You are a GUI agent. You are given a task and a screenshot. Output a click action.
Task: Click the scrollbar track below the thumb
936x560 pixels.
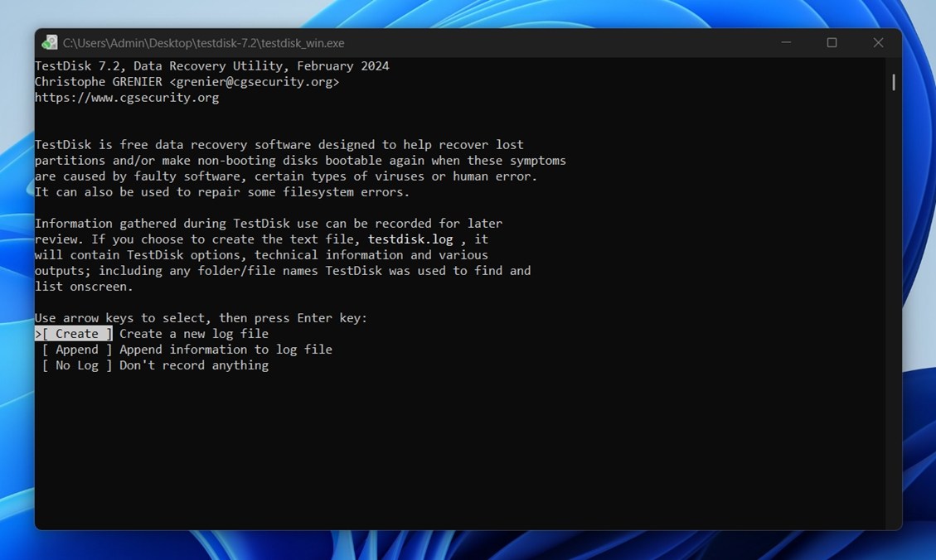893,331
